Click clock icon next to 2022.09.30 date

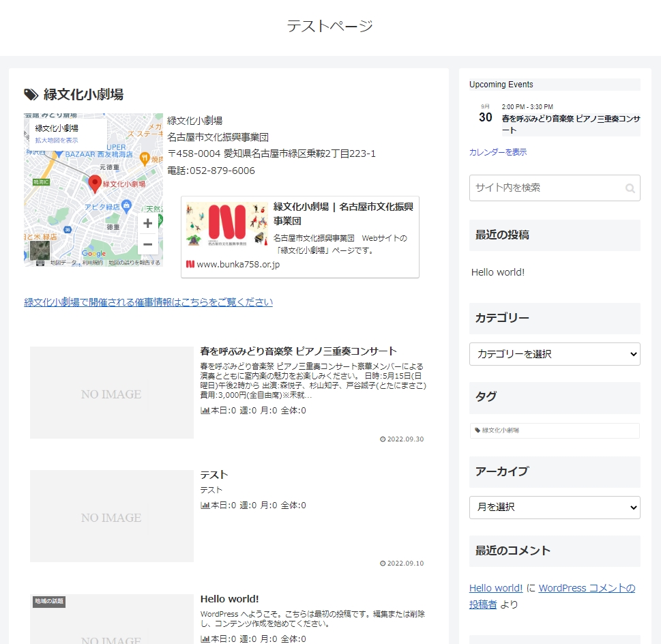[x=383, y=439]
